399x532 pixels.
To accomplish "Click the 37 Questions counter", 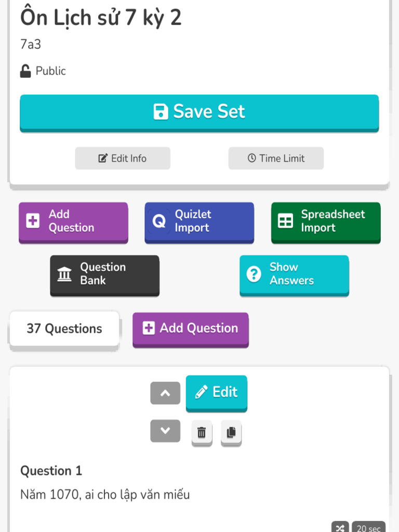I will [x=64, y=329].
